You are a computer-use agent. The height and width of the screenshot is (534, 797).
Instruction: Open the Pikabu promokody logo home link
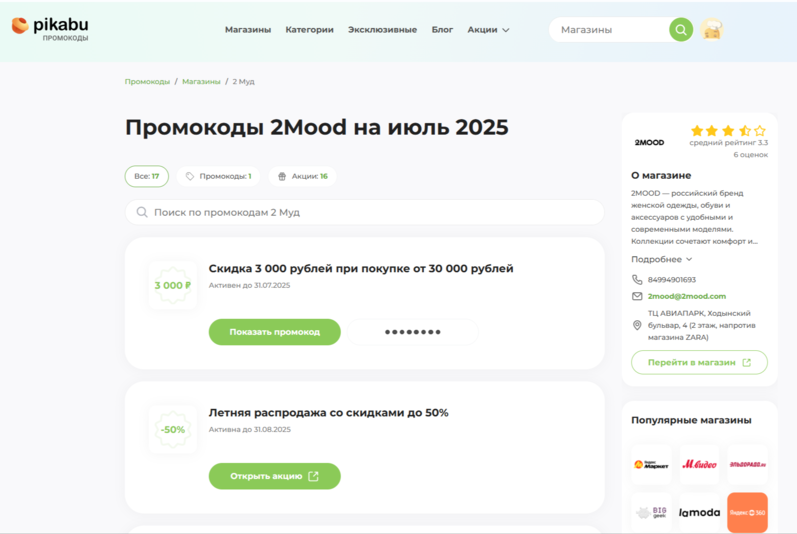pos(50,29)
